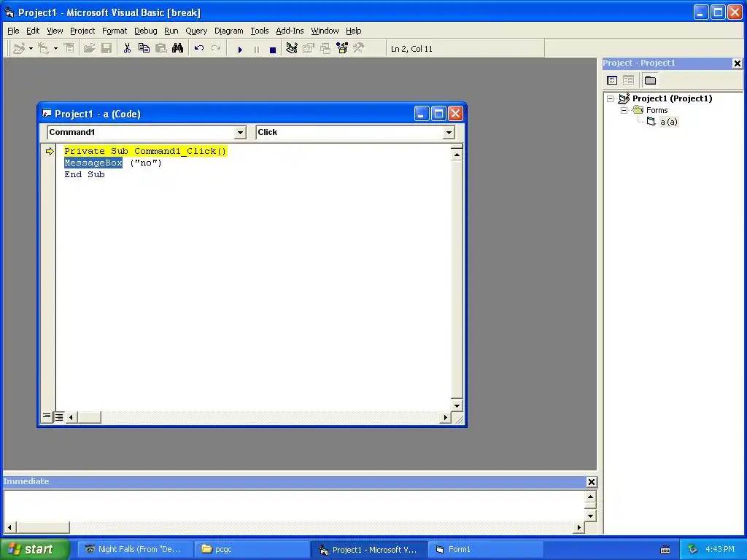The image size is (747, 560).
Task: Collapse the Forms folder node
Action: click(624, 111)
